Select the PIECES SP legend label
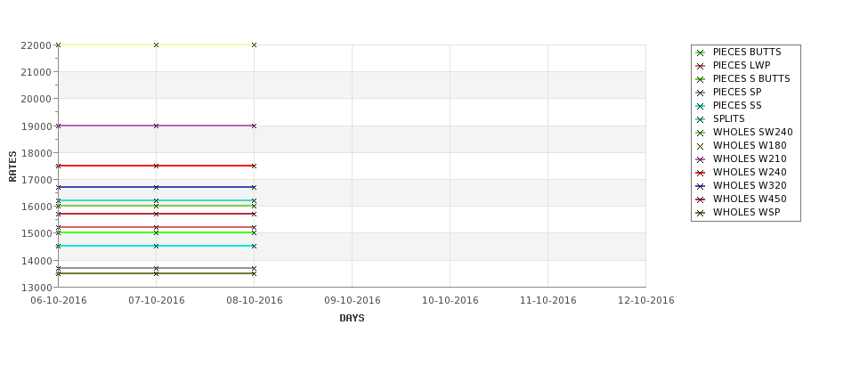Screen dimensions: 868x382 click(737, 93)
